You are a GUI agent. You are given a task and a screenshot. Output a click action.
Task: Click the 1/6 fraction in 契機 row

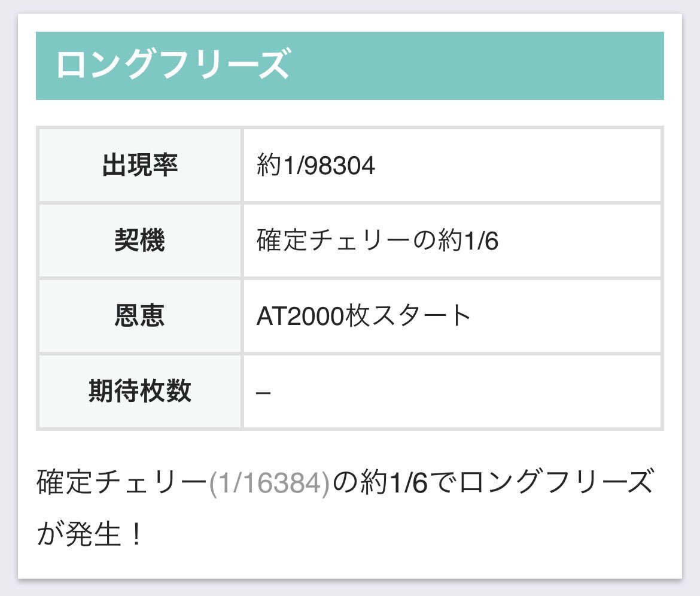[x=481, y=241]
